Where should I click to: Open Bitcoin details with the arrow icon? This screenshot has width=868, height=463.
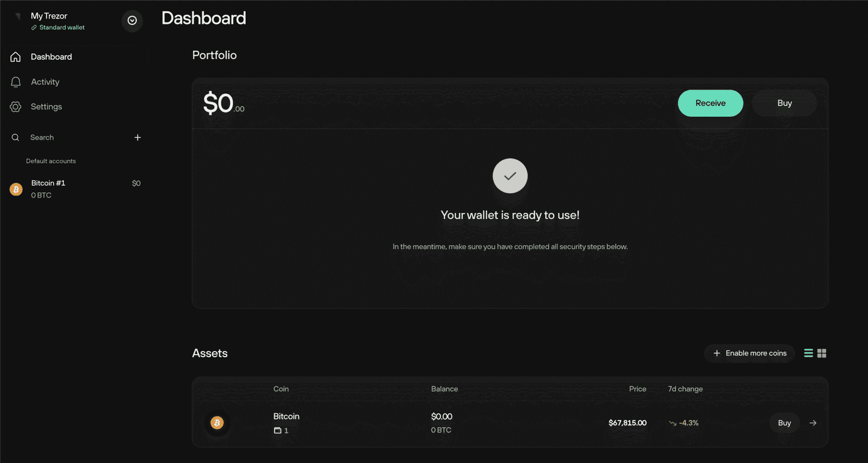[x=813, y=423]
